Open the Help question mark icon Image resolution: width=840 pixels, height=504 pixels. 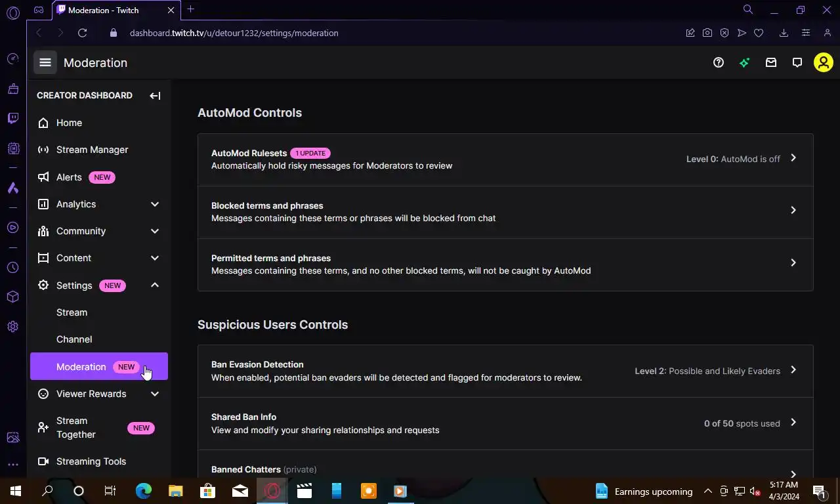tap(719, 62)
